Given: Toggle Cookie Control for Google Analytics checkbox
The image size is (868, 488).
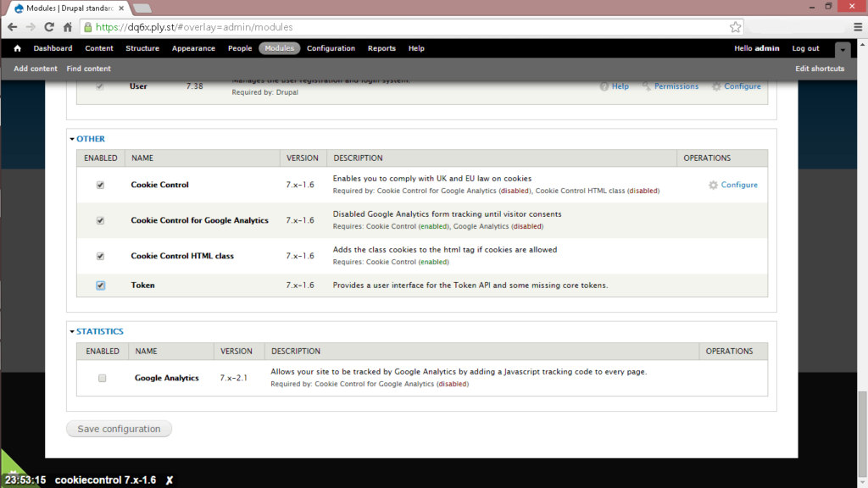Looking at the screenshot, I should (100, 220).
